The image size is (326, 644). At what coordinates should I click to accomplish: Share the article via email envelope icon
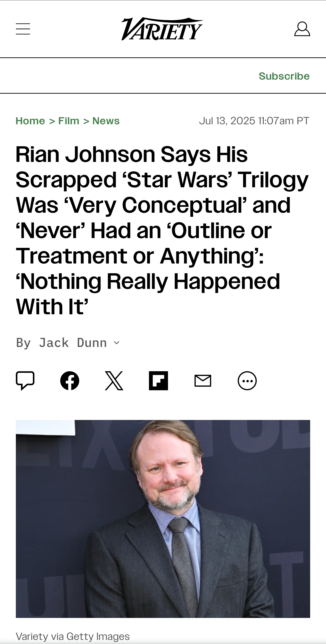tap(203, 381)
